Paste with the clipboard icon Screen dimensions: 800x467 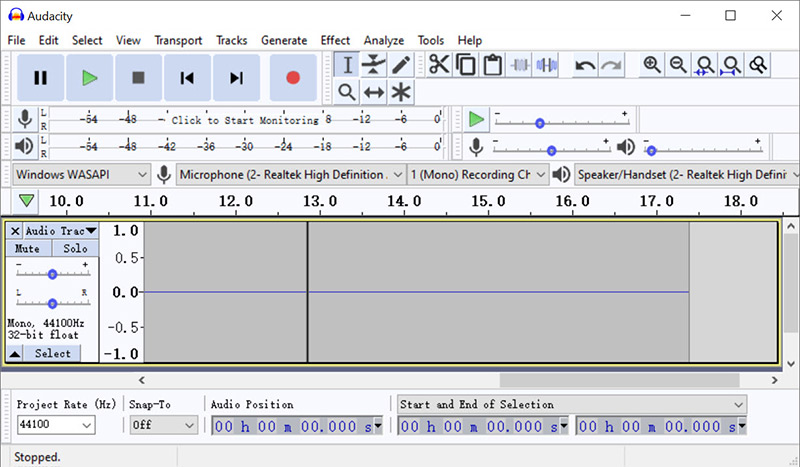[x=492, y=65]
